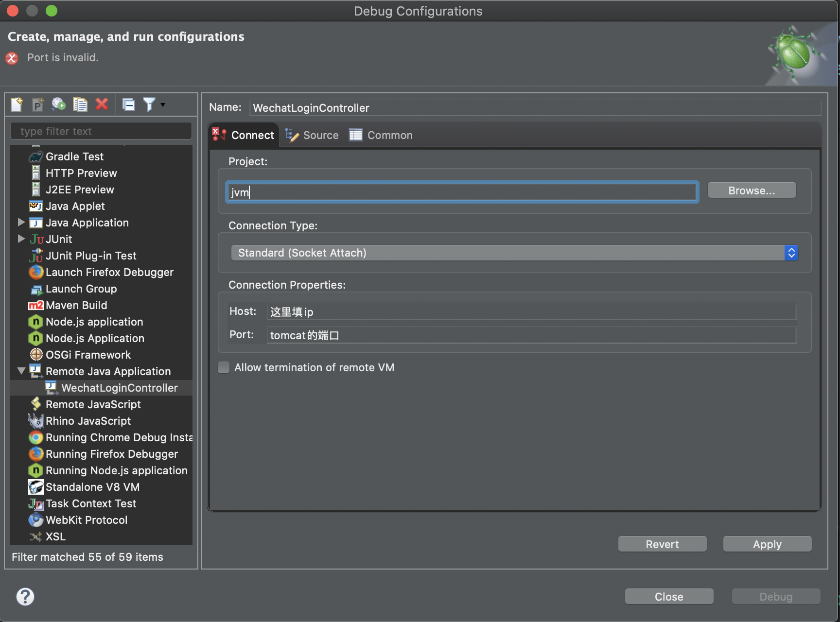Image resolution: width=840 pixels, height=622 pixels.
Task: Select WechatLoginController in the tree
Action: pos(120,388)
